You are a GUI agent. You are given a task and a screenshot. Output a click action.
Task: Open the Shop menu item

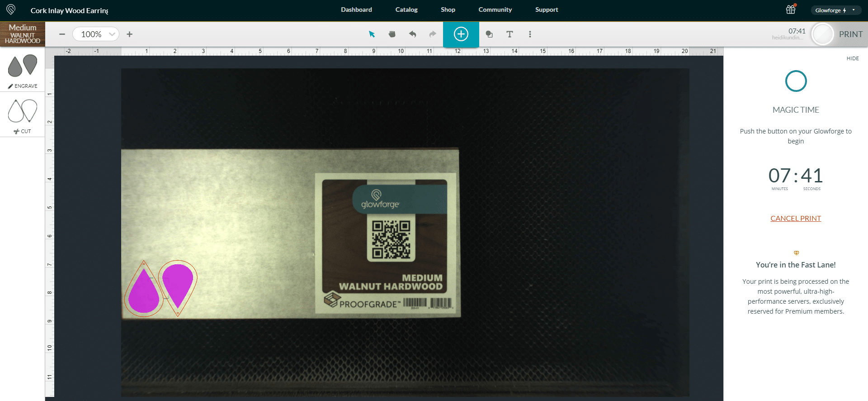coord(448,10)
